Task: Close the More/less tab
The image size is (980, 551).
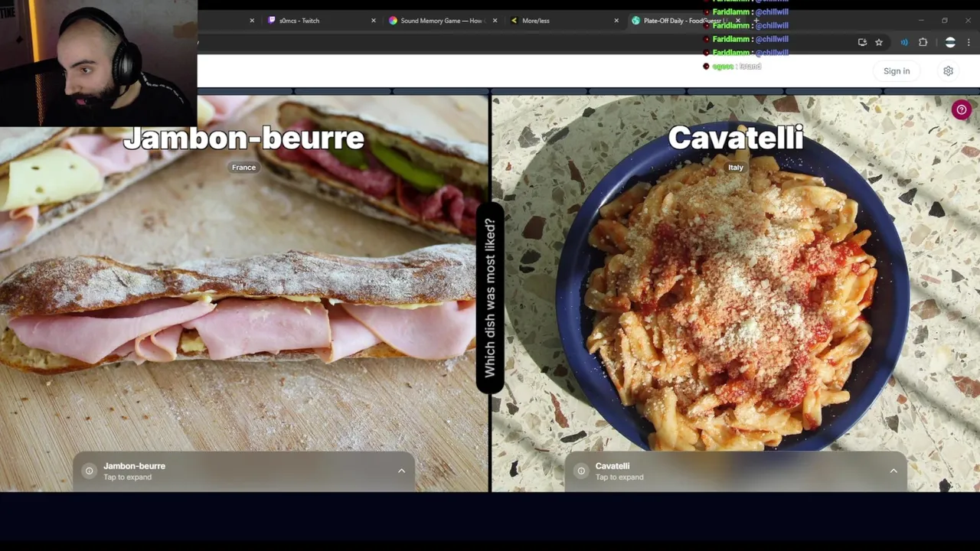Action: [616, 21]
